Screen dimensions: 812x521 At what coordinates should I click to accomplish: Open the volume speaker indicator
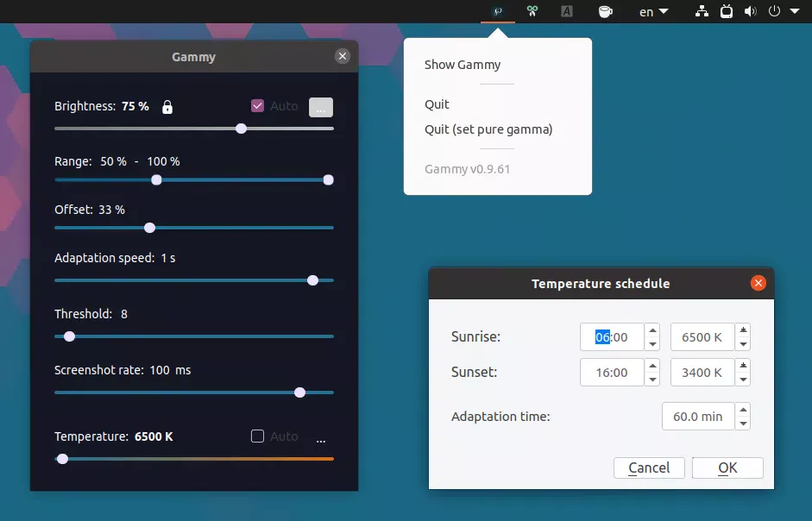(x=751, y=11)
